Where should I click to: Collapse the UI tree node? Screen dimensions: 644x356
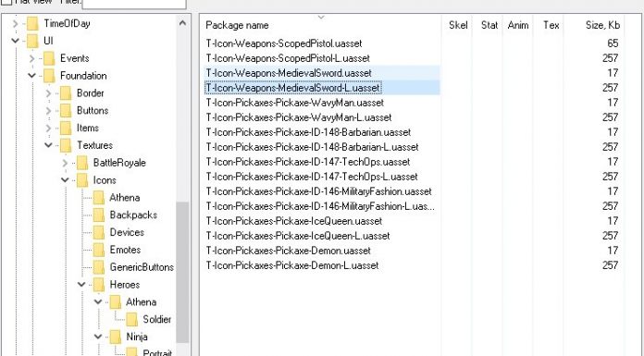click(x=15, y=41)
